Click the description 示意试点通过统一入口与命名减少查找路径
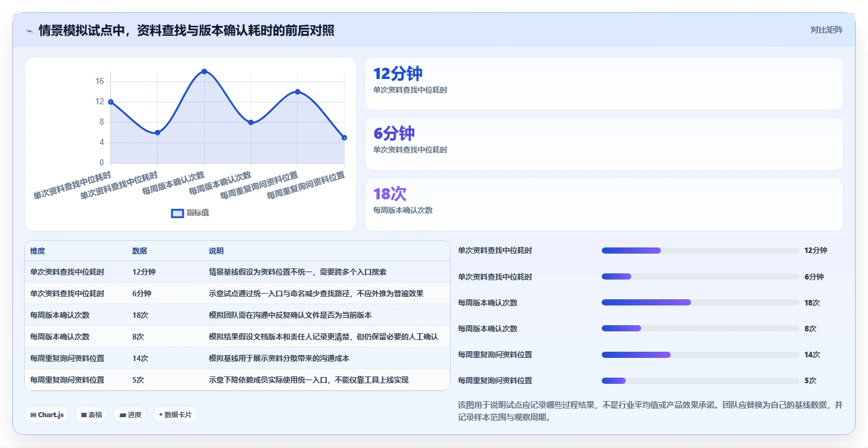 (x=316, y=294)
